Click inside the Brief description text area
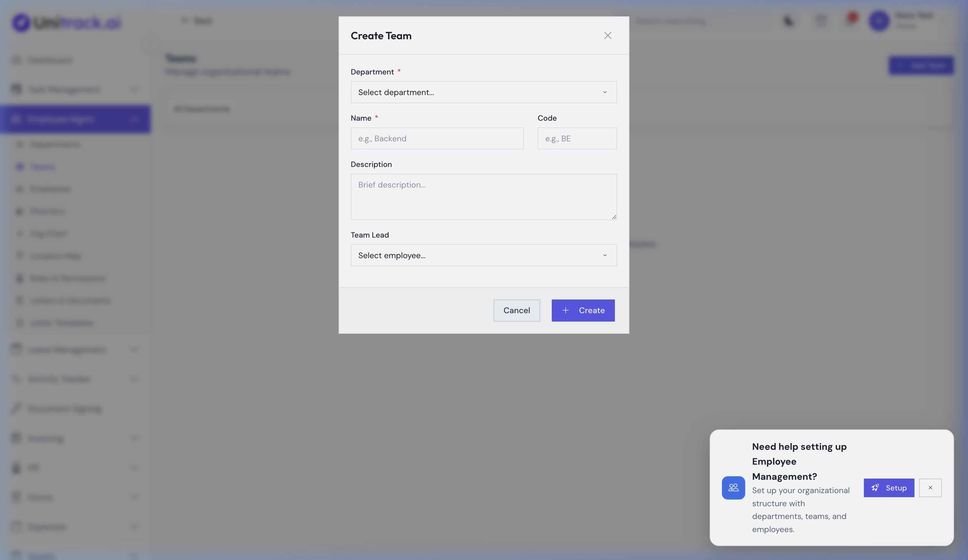 [483, 197]
